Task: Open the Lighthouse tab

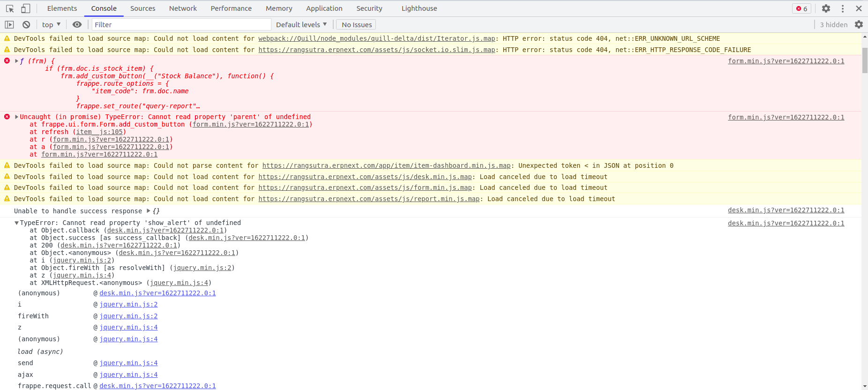Action: coord(419,8)
